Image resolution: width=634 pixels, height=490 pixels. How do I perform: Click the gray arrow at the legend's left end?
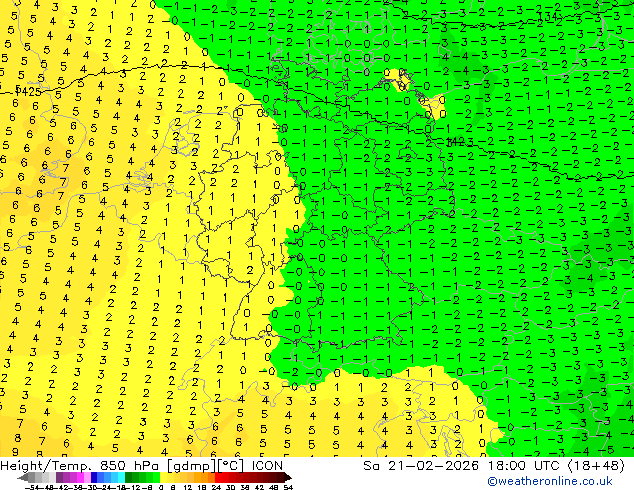[x=22, y=477]
